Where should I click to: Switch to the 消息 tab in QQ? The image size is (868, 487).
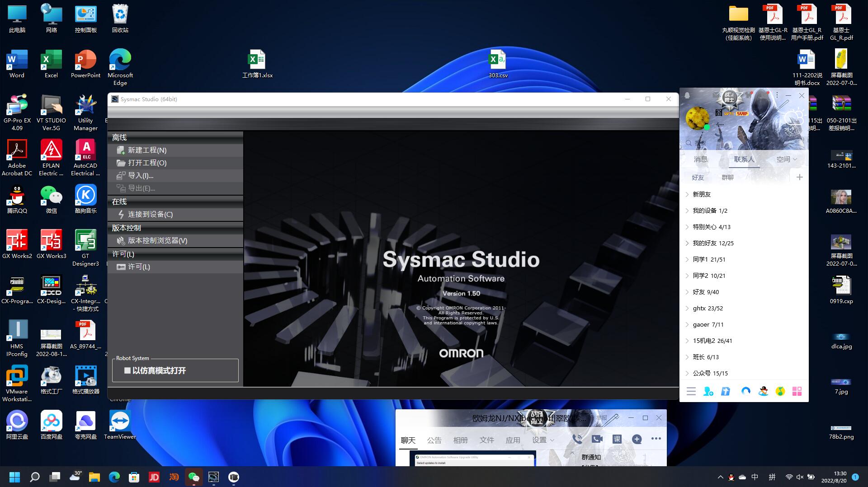(x=700, y=159)
